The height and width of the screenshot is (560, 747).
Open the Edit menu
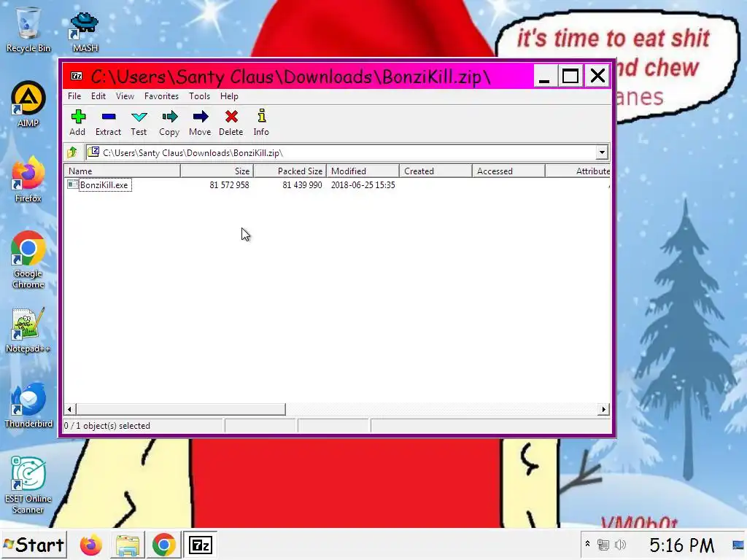pyautogui.click(x=98, y=96)
